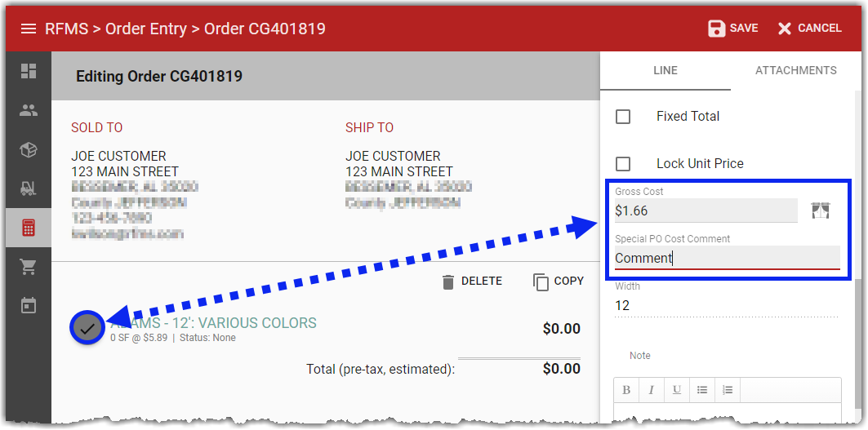This screenshot has width=868, height=430.
Task: Open the products box icon in sidebar
Action: click(x=29, y=150)
